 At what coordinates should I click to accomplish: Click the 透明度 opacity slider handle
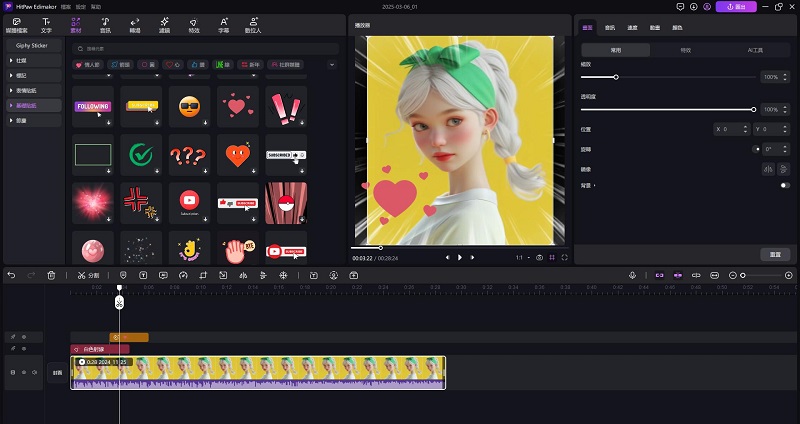[754, 109]
